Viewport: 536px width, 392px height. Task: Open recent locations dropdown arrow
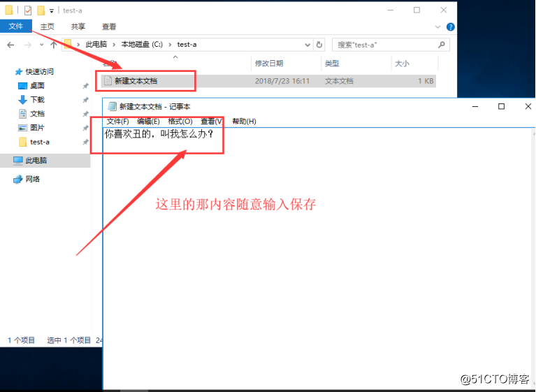[42, 45]
